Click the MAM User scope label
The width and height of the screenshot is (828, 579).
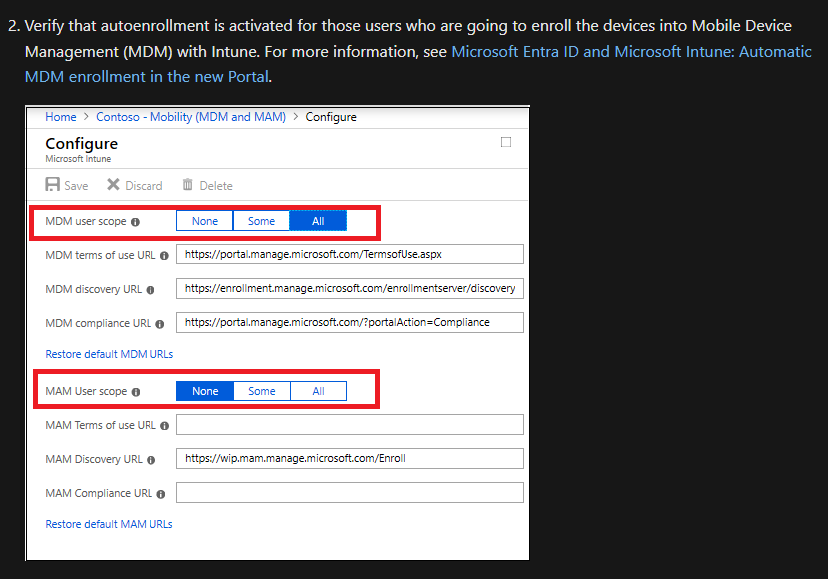pos(86,391)
